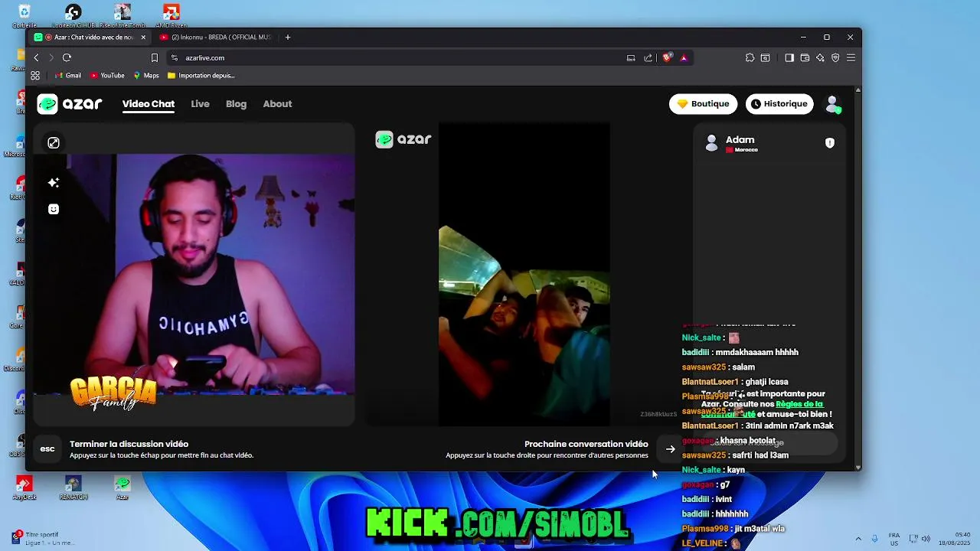Open site settings icon beside azarlive.com

pyautogui.click(x=175, y=57)
